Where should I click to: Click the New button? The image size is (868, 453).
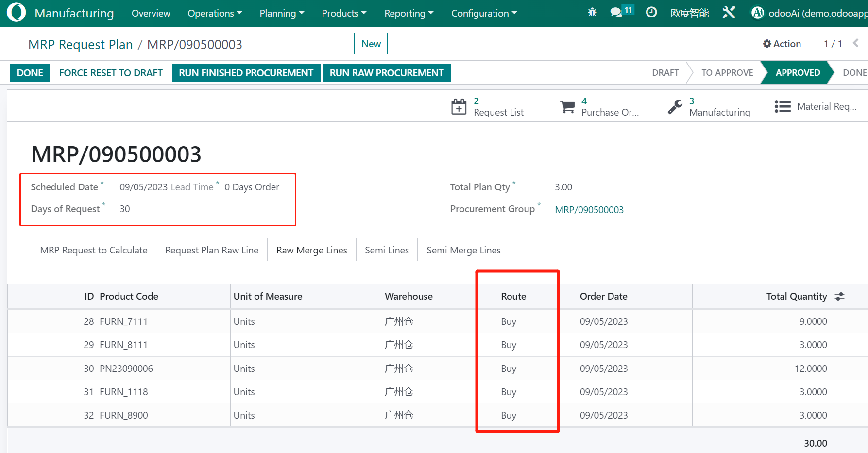tap(371, 44)
